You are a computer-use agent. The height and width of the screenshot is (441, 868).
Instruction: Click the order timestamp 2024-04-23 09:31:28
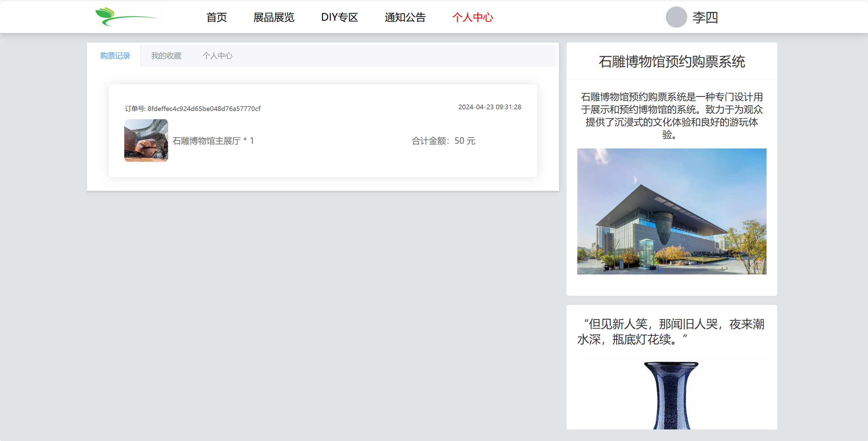(489, 107)
